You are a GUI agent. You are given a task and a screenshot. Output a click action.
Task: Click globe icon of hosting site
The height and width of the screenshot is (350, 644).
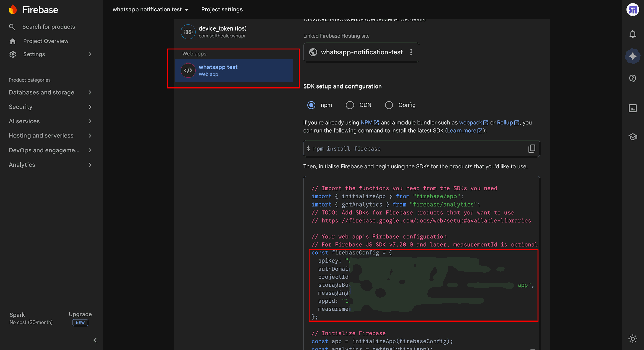tap(313, 52)
